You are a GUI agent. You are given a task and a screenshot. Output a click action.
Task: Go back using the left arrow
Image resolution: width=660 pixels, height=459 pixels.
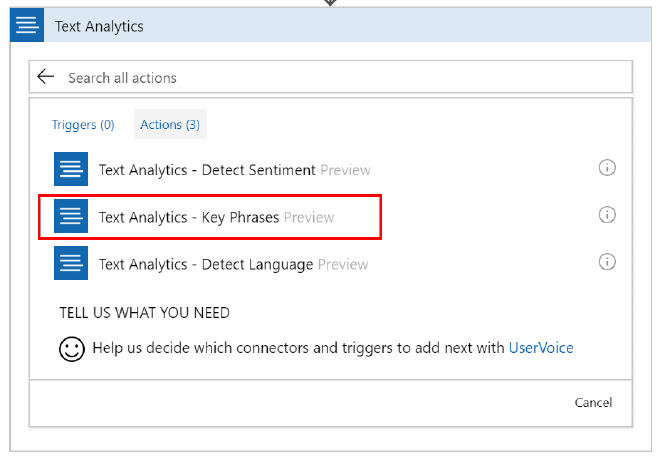pos(45,77)
